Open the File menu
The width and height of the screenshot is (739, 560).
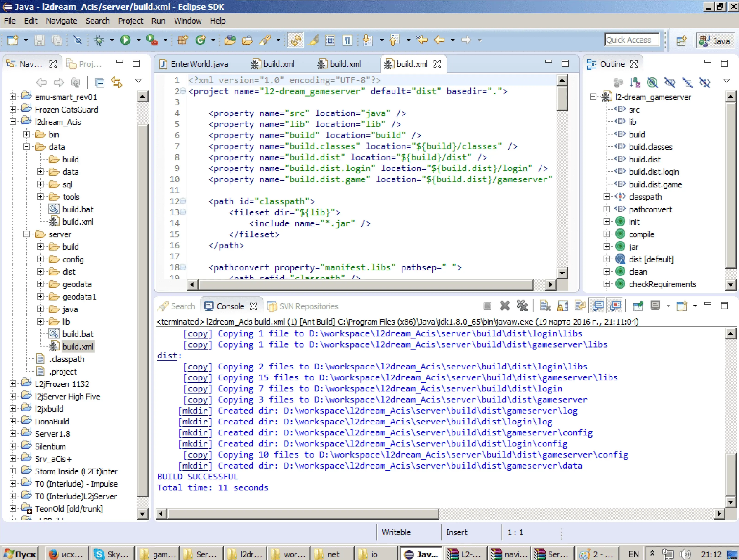pos(10,21)
